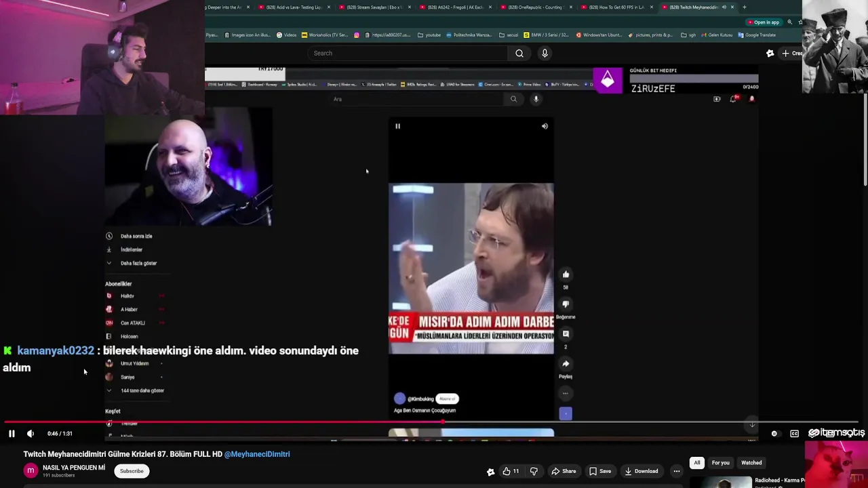Screen dimensions: 868x488
Task: Click Subscribe under NASIL YA PENGUEN Mİ
Action: pyautogui.click(x=132, y=471)
